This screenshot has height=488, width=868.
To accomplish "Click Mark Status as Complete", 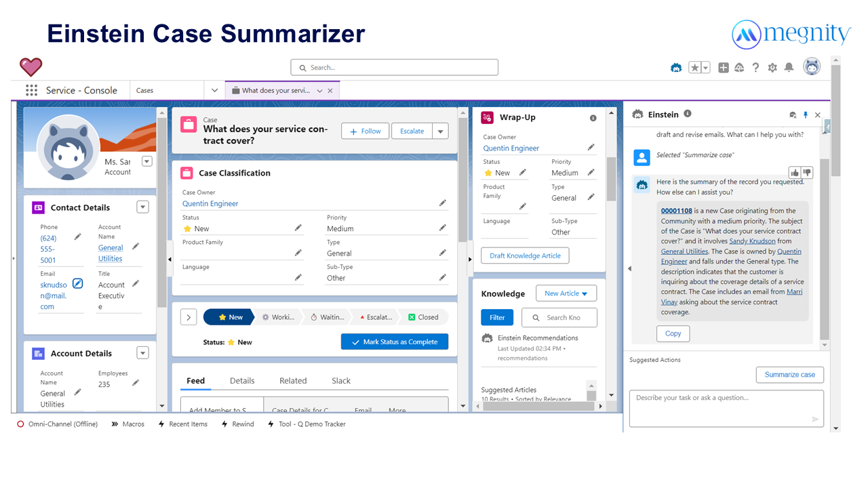I will click(x=395, y=342).
